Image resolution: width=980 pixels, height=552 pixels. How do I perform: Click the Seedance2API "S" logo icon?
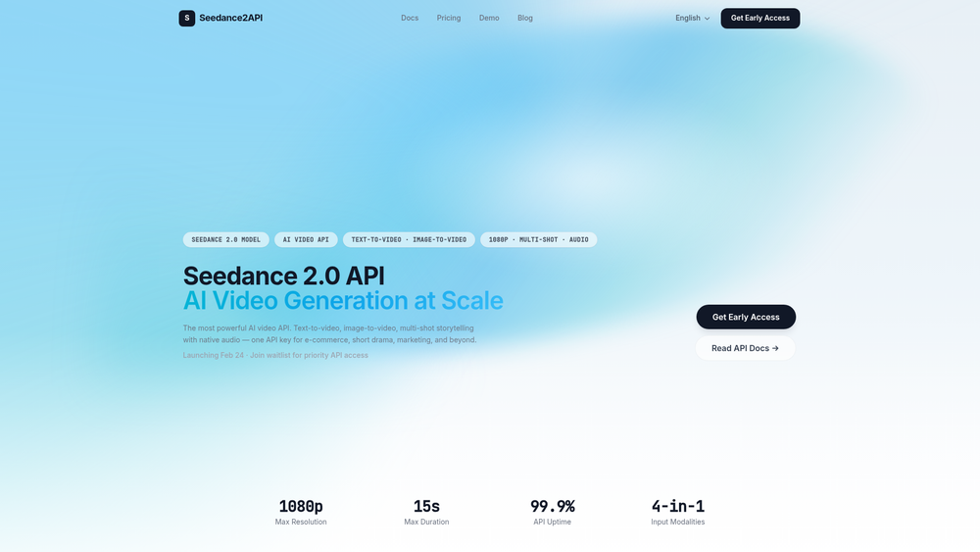pos(187,18)
